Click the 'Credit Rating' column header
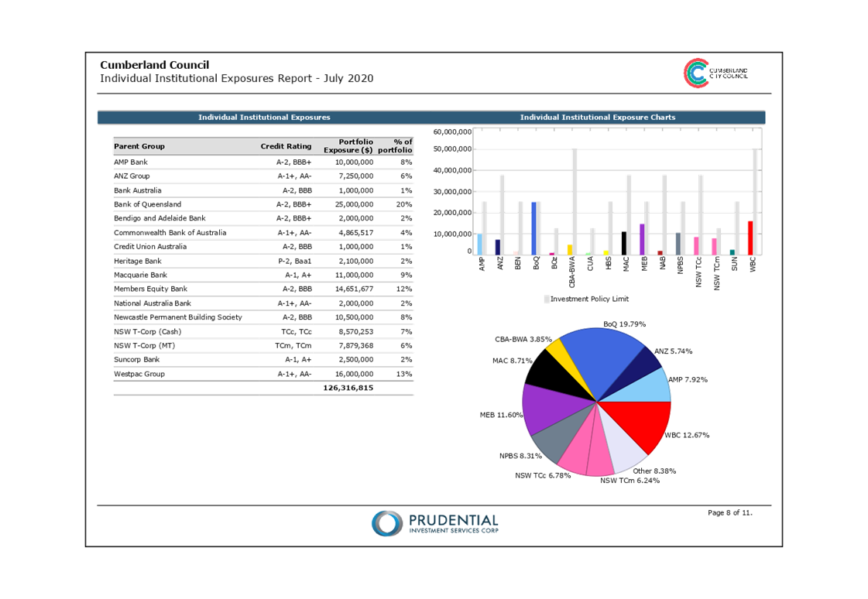 286,146
